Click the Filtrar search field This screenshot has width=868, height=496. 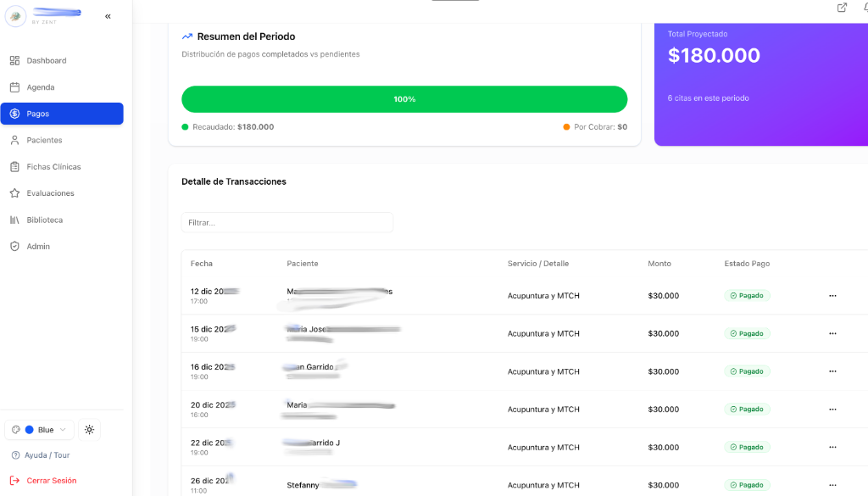click(287, 222)
